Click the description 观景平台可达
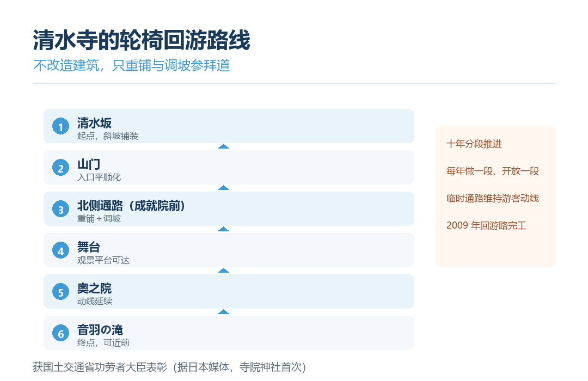Viewport: 588px width, 381px height. click(103, 260)
